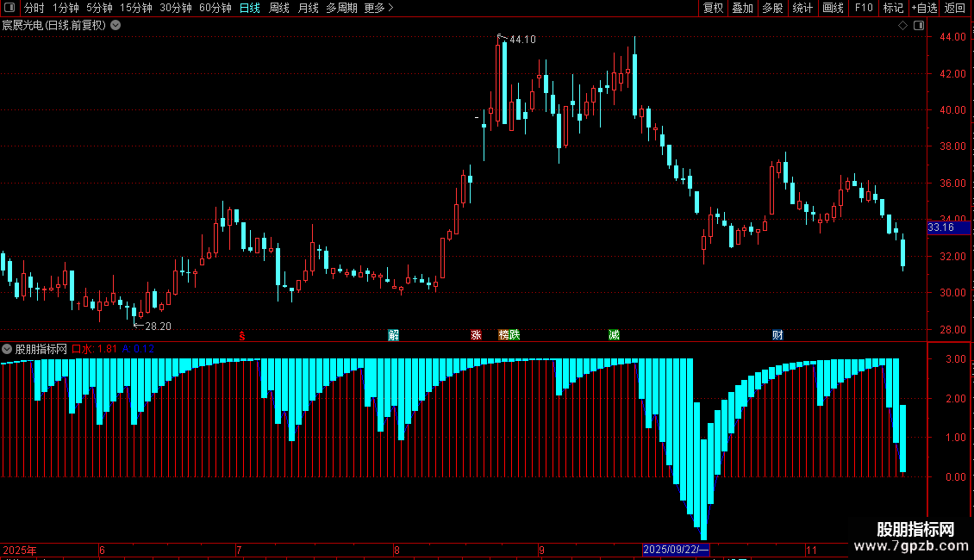Click the 复权 adjustment button
This screenshot has width=974, height=560.
point(713,8)
